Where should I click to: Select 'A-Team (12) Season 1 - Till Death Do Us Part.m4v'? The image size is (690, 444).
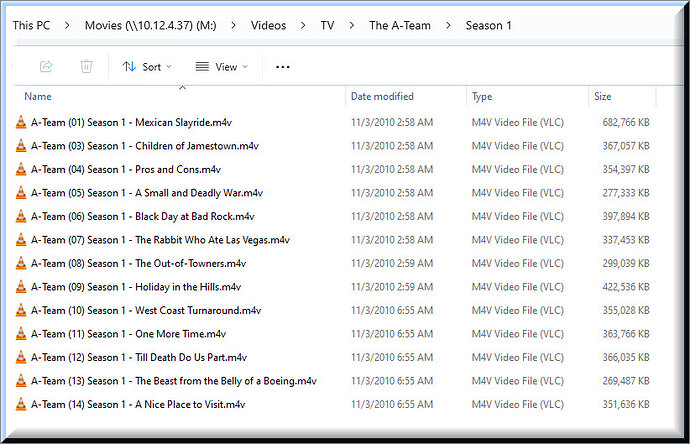coord(139,357)
